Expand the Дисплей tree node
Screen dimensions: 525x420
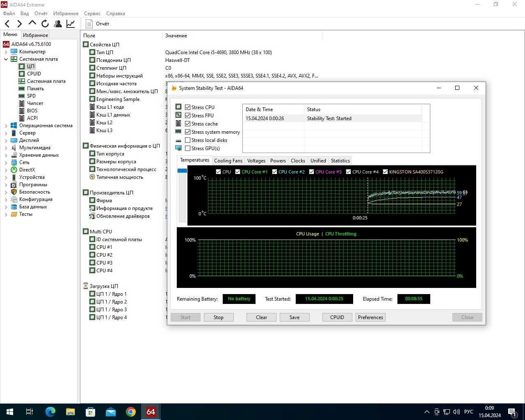[6, 141]
